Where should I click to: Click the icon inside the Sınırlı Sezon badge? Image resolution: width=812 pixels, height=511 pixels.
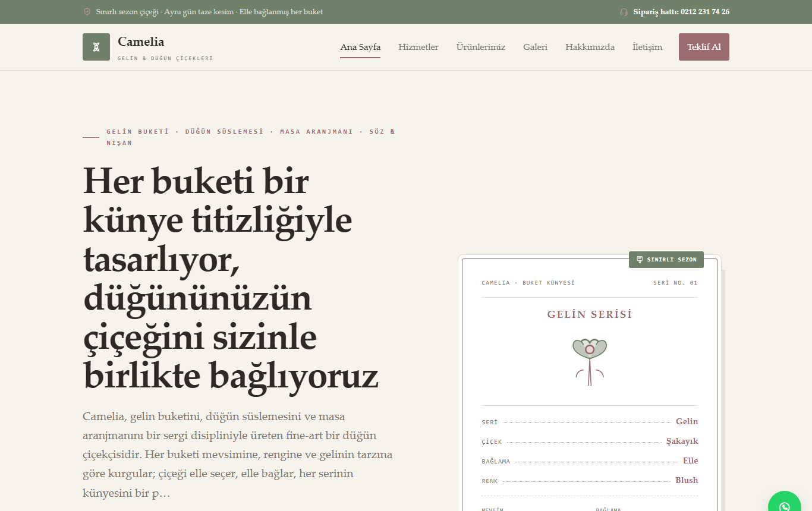click(x=640, y=260)
